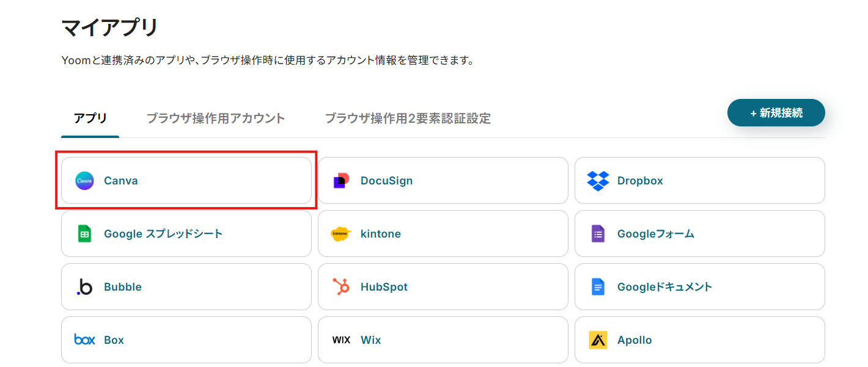Switch to the アプリ tab
This screenshot has height=367, width=868.
pyautogui.click(x=90, y=118)
